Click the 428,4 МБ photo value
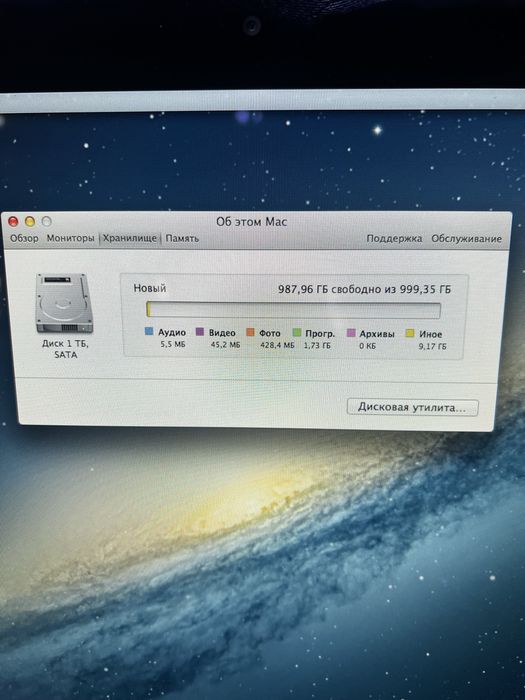This screenshot has height=700, width=525. 277,346
